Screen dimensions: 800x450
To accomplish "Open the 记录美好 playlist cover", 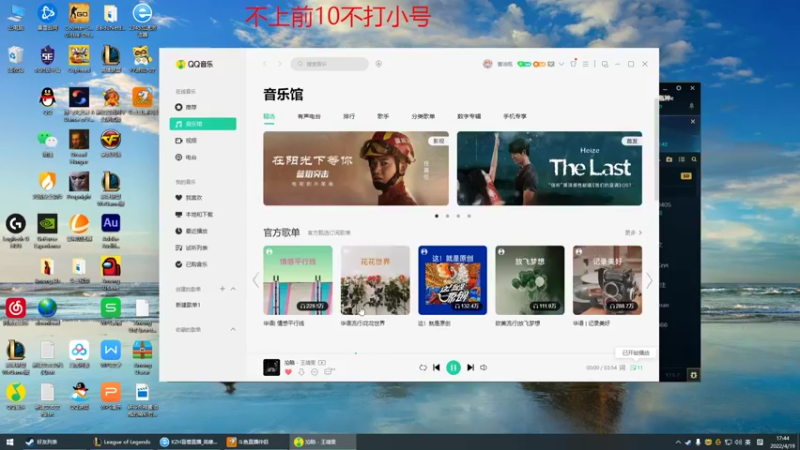I will [x=607, y=280].
